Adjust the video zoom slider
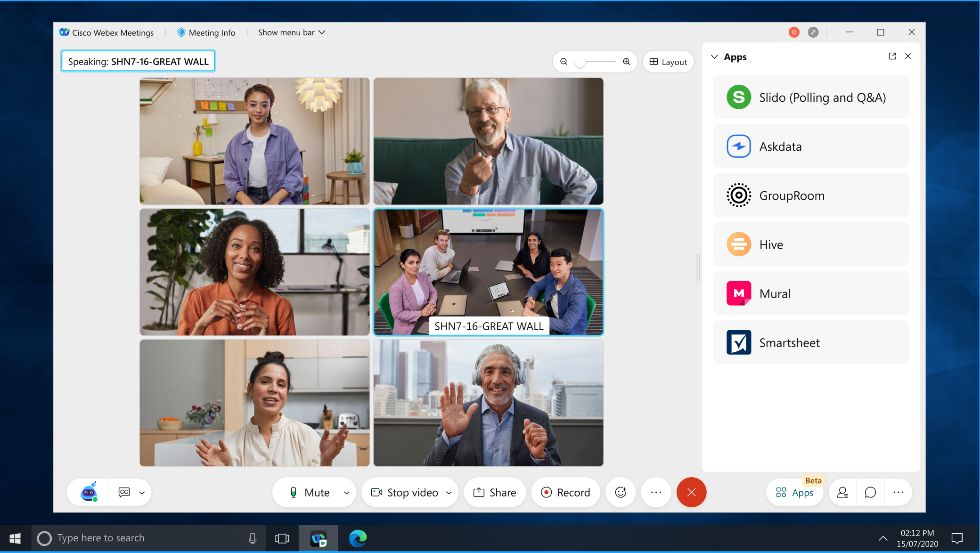 click(x=580, y=62)
